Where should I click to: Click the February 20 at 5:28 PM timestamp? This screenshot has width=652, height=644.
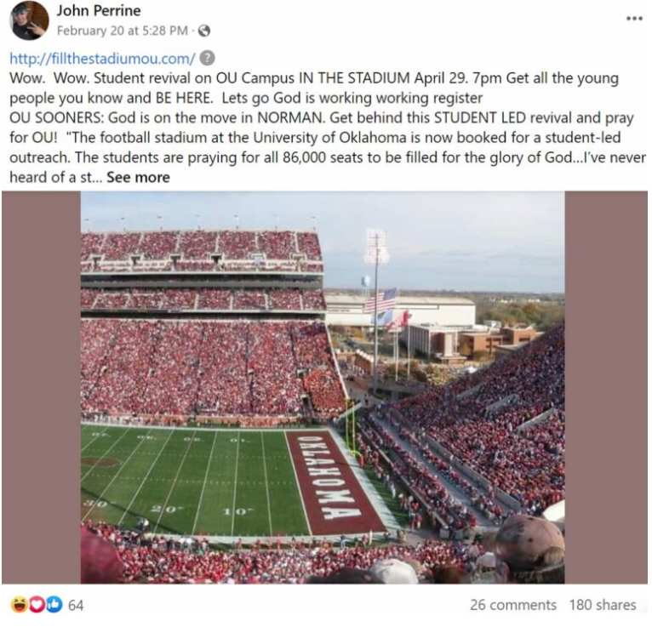122,31
